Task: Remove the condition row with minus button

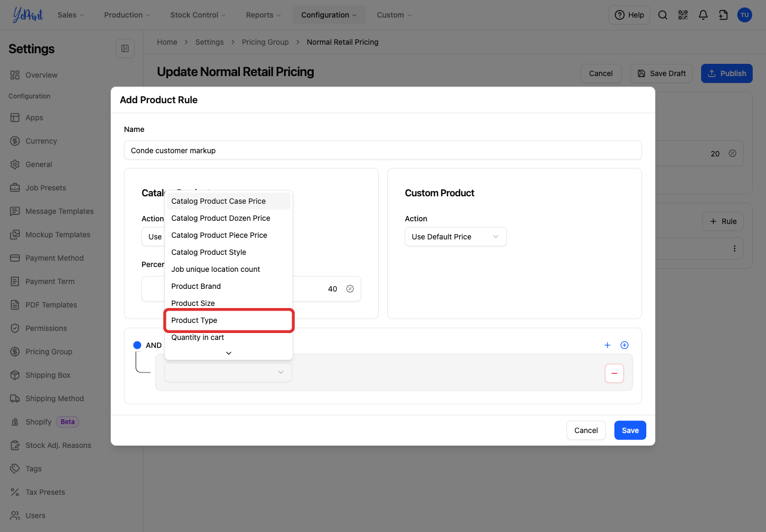Action: click(x=614, y=373)
